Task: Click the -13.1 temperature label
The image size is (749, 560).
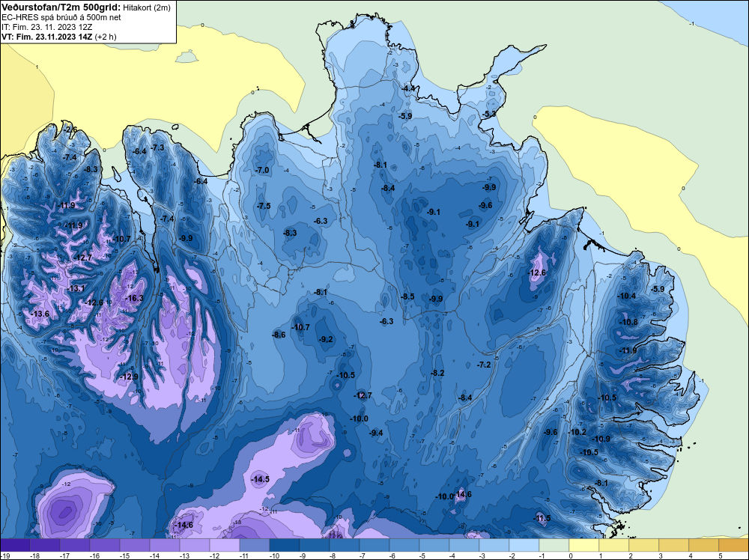Action: click(x=76, y=288)
